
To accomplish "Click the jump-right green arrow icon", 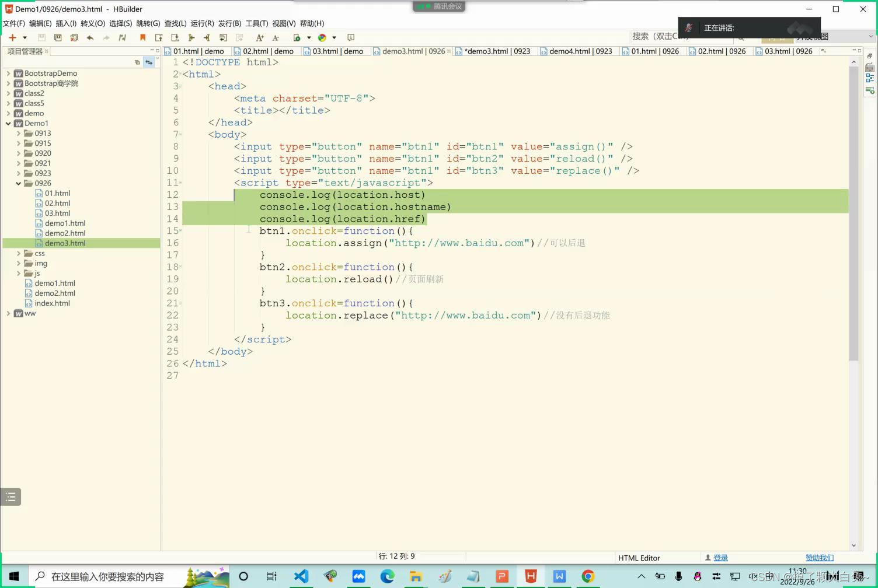I will pos(207,37).
